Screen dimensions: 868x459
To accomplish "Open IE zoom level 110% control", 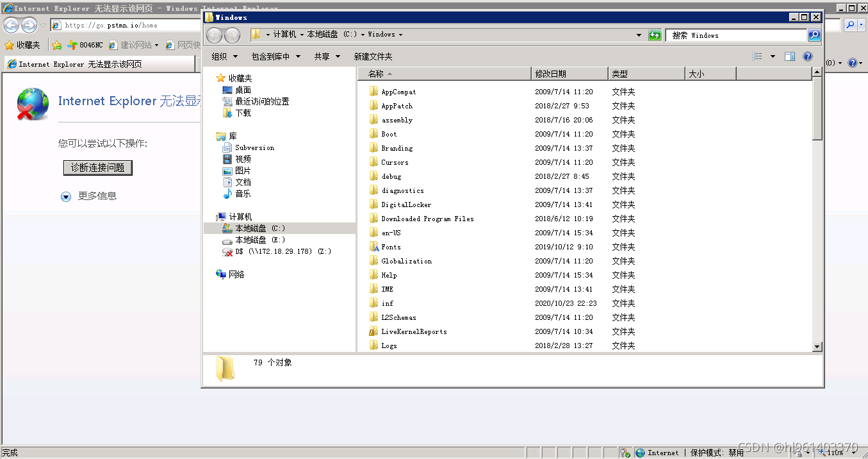I will (x=834, y=453).
